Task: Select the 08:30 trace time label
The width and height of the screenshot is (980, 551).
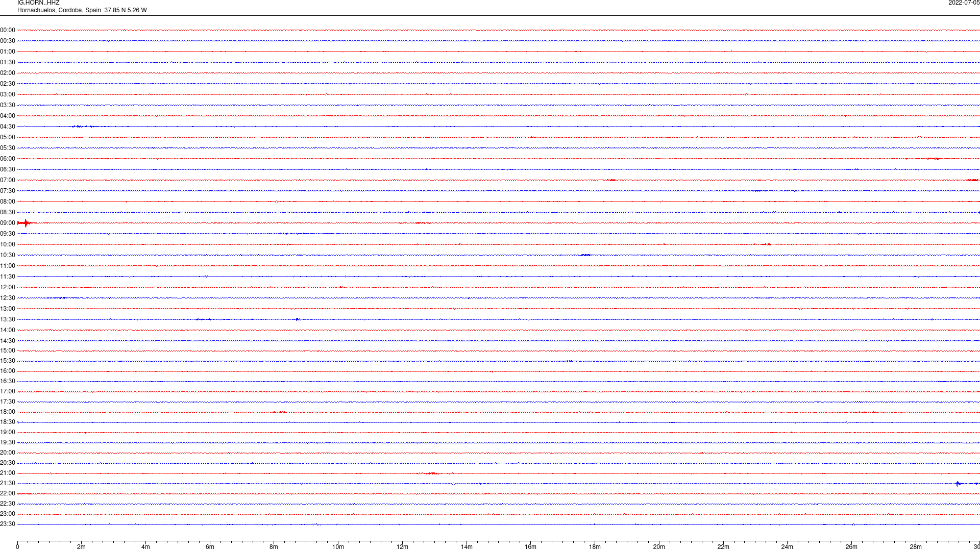Action: [x=8, y=212]
